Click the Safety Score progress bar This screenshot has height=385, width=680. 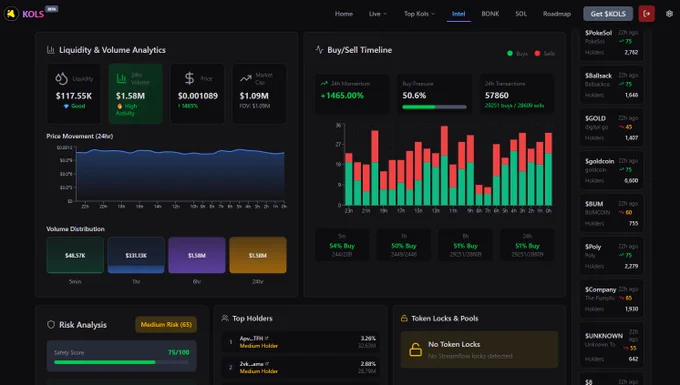click(121, 362)
